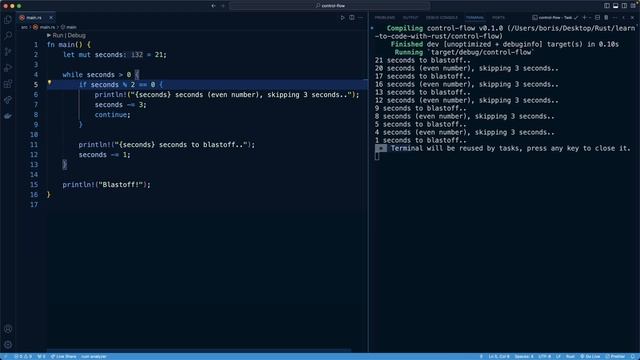Open the Source Control view
This screenshot has height=360, width=640.
coord(8,52)
